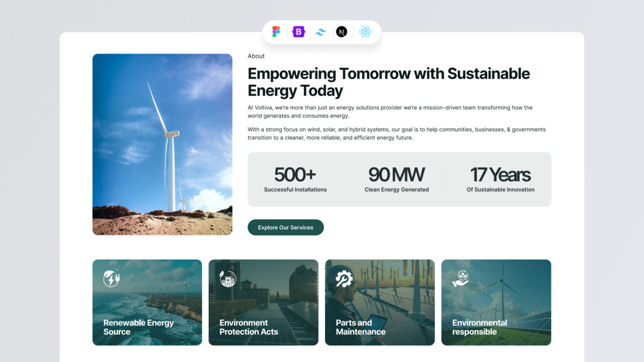
Task: Click the Figma logo icon
Action: [x=276, y=32]
